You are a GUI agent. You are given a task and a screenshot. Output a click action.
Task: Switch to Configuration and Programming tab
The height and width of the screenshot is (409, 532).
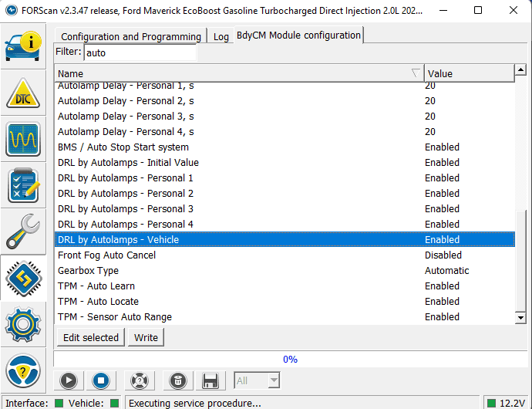pyautogui.click(x=131, y=36)
